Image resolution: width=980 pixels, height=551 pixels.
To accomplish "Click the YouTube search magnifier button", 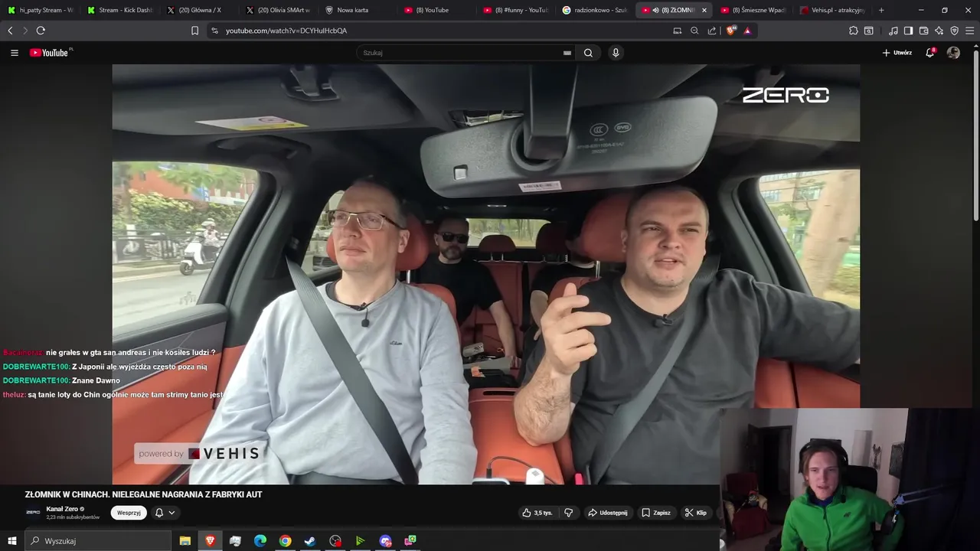I will click(x=588, y=53).
